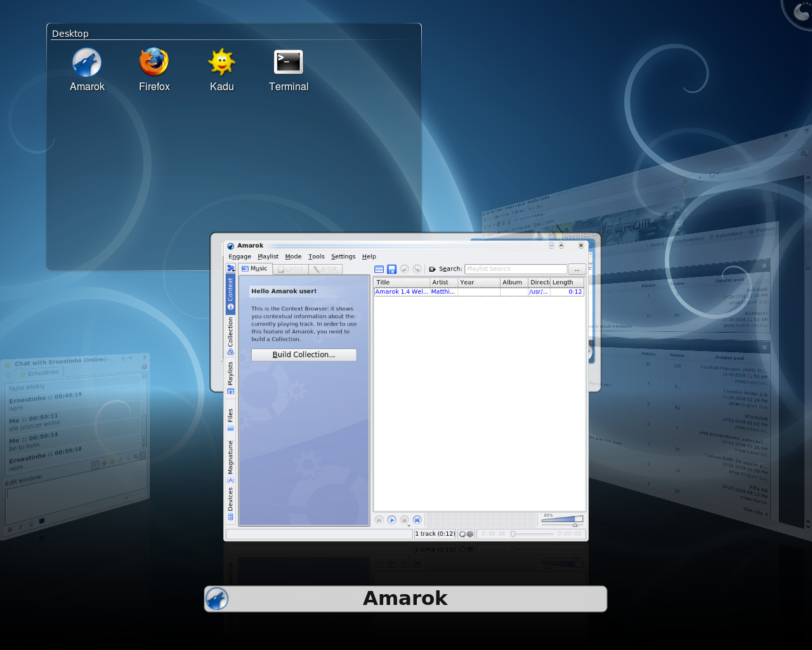Open the Kadu sun icon
Image resolution: width=812 pixels, height=650 pixels.
point(221,70)
